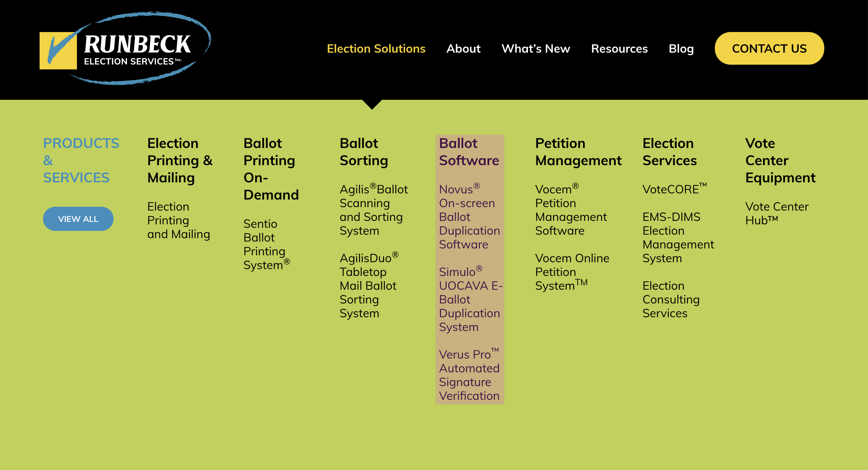Screen dimensions: 868x470
Task: Select Vocem Online Petition System link
Action: pyautogui.click(x=572, y=272)
